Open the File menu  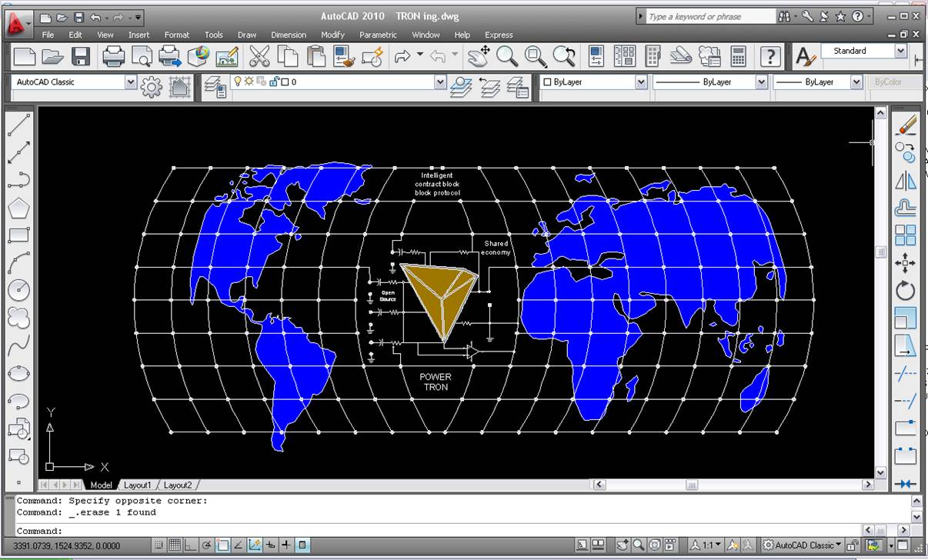tap(48, 35)
